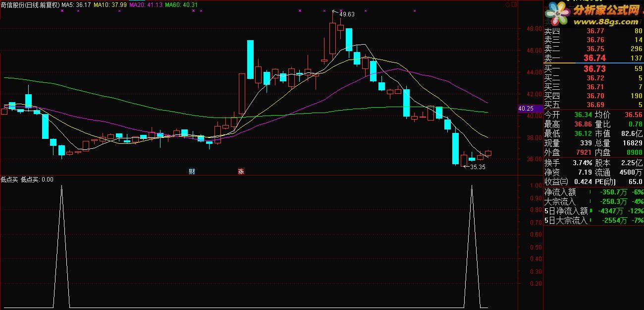
Task: Click the 现量 339 value
Action: (568, 143)
